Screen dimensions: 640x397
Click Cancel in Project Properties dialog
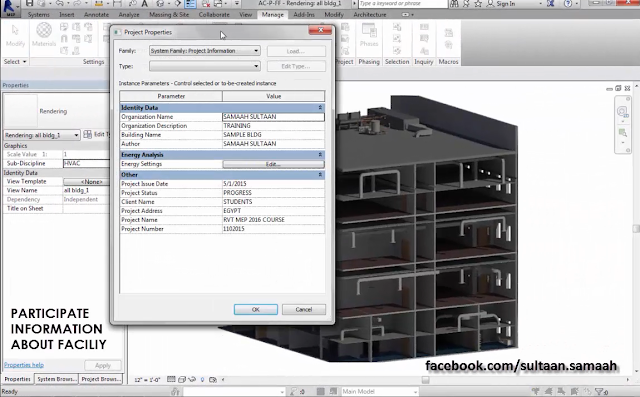click(304, 310)
